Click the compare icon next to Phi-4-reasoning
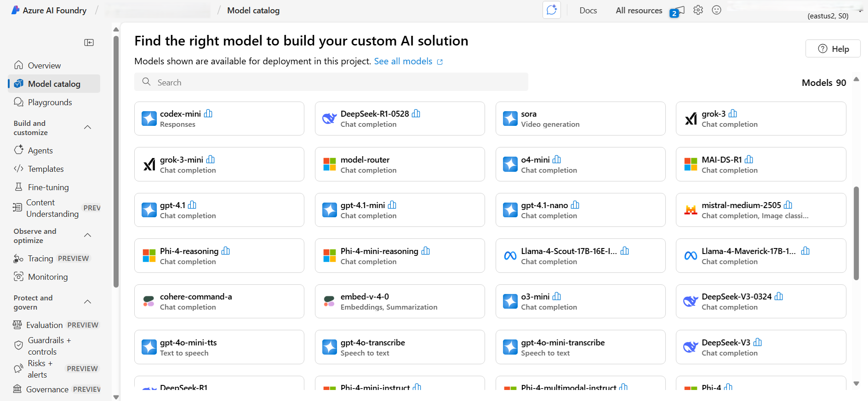Screen dimensions: 868x401 pos(226,251)
